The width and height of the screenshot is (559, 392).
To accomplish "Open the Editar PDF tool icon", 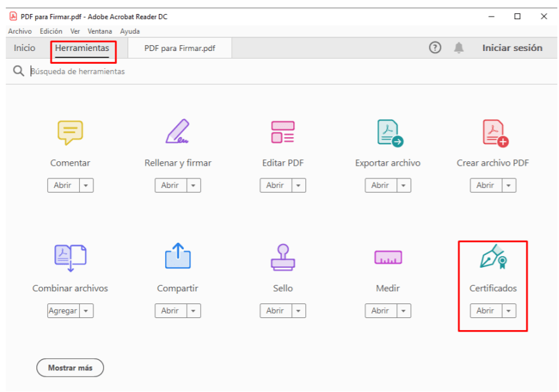I will click(282, 132).
